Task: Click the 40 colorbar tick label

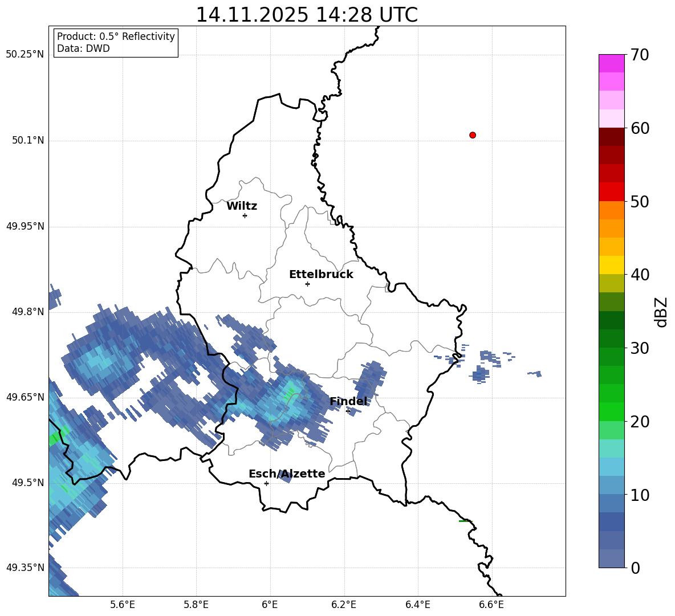Action: pyautogui.click(x=640, y=275)
